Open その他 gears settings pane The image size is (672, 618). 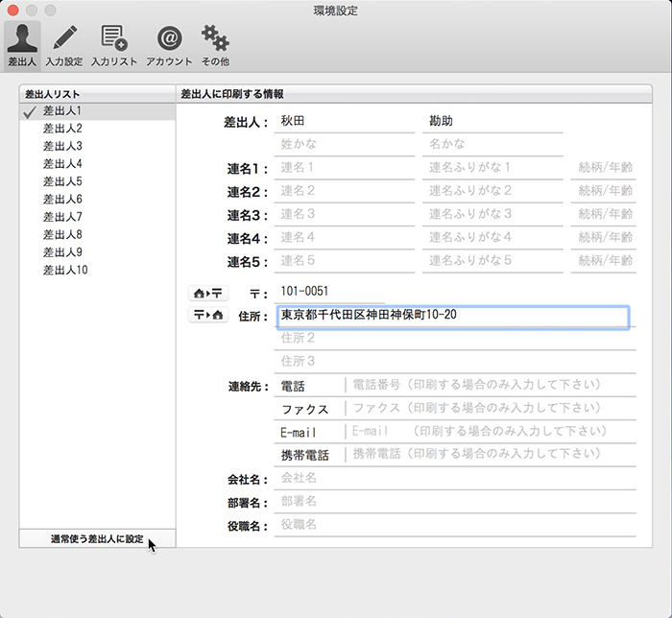(214, 45)
